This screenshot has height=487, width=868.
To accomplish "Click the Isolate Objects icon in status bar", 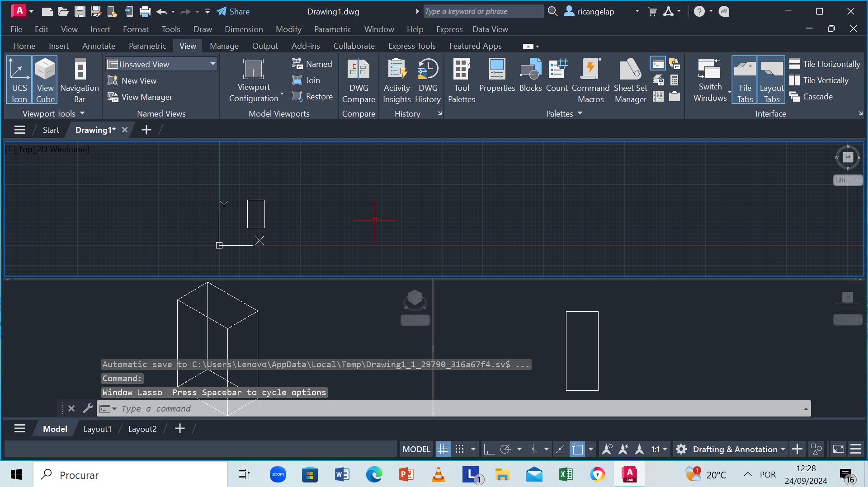I will (816, 449).
